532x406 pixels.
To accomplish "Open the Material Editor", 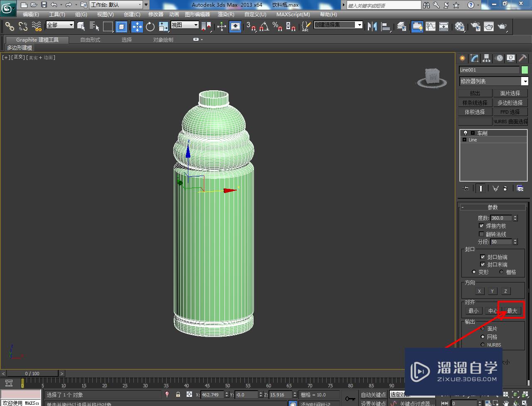I will click(460, 27).
